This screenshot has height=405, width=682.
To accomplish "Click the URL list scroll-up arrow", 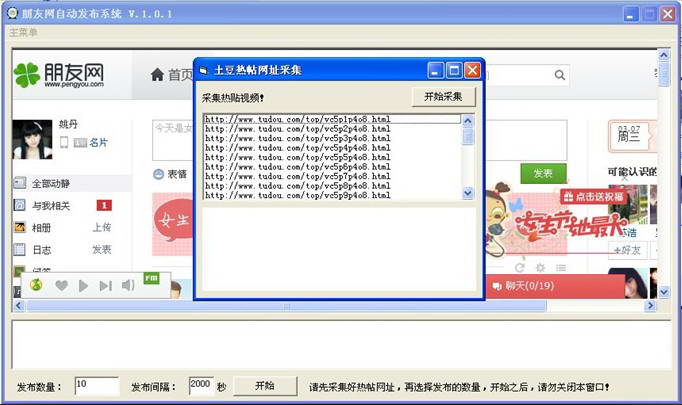I will pos(468,120).
